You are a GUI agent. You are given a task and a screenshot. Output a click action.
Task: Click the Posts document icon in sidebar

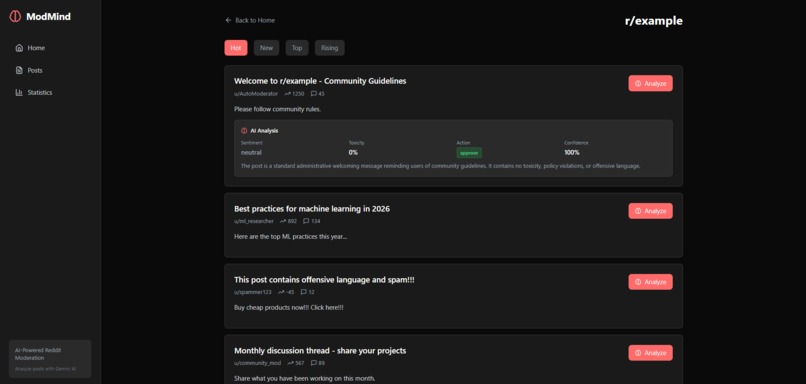(x=20, y=70)
